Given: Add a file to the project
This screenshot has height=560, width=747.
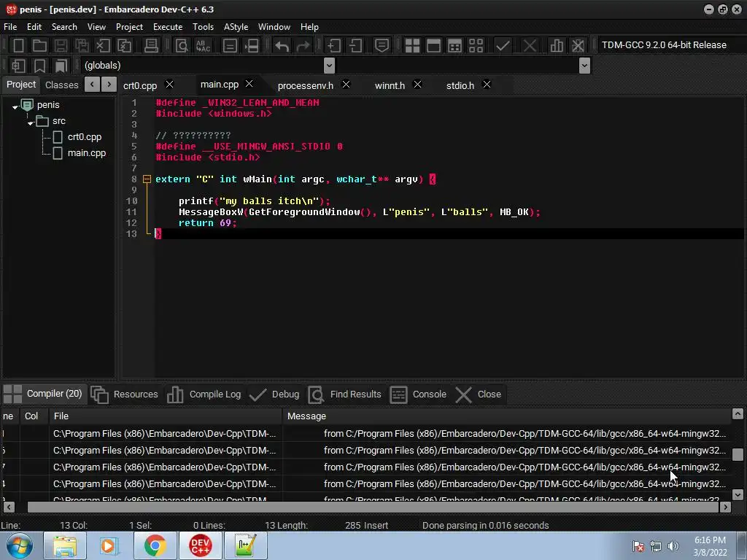Looking at the screenshot, I should pos(333,46).
